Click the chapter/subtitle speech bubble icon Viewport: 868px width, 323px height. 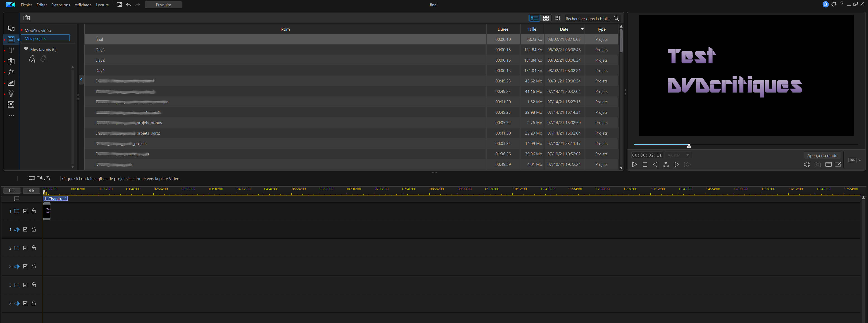coord(17,199)
